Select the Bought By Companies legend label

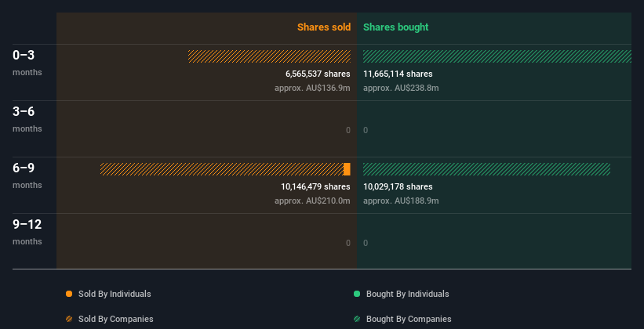409,319
